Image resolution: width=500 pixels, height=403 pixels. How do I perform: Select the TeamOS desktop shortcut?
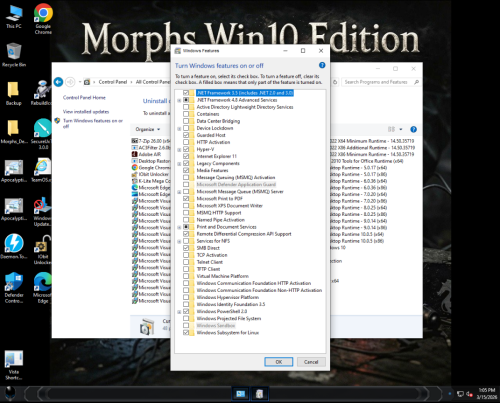[x=42, y=171]
